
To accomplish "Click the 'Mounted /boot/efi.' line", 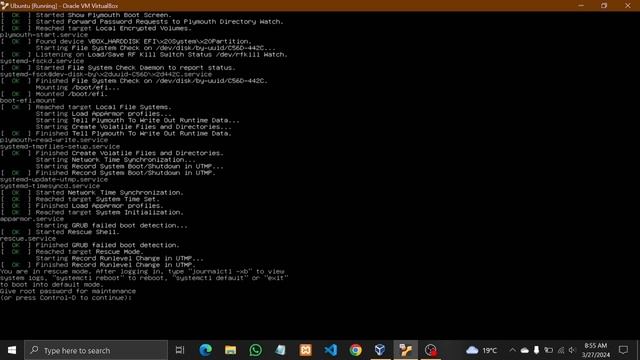I will (54, 94).
